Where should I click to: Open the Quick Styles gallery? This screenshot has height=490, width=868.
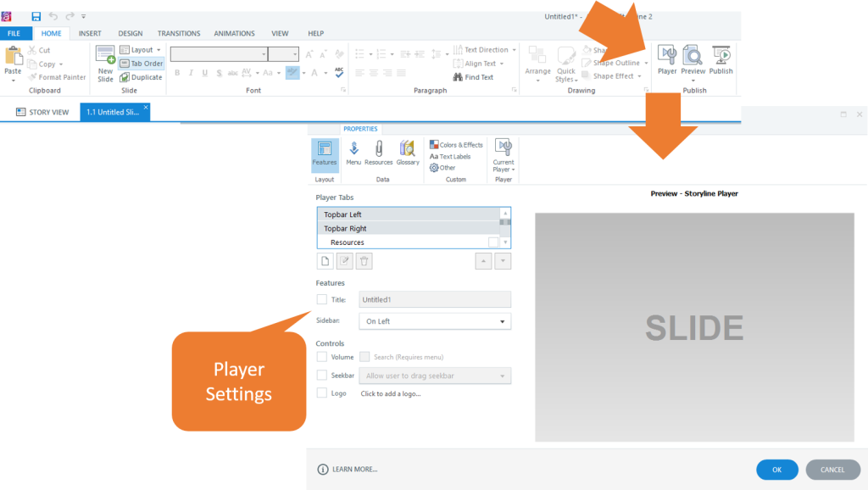566,64
